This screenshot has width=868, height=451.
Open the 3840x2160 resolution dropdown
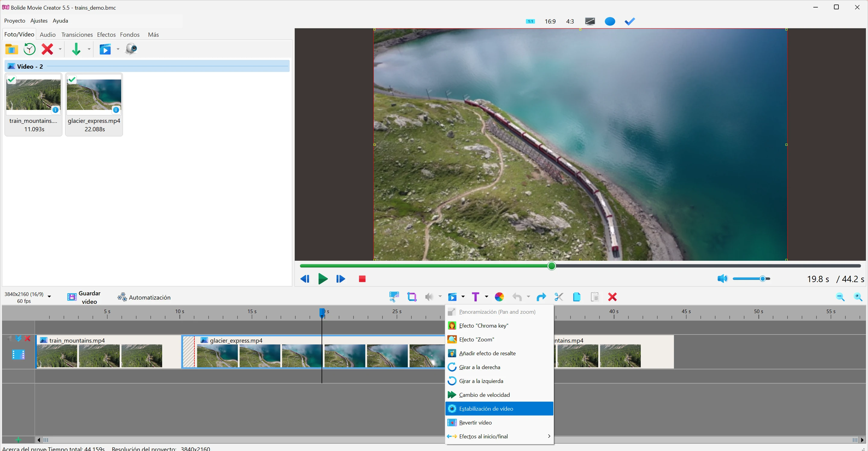[49, 297]
